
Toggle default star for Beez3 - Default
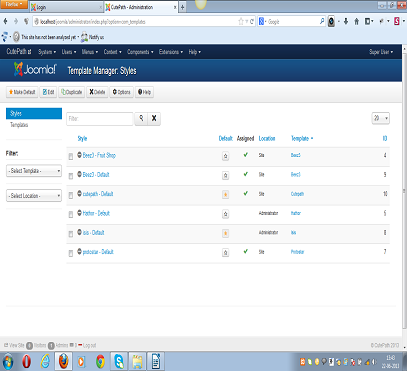click(225, 175)
